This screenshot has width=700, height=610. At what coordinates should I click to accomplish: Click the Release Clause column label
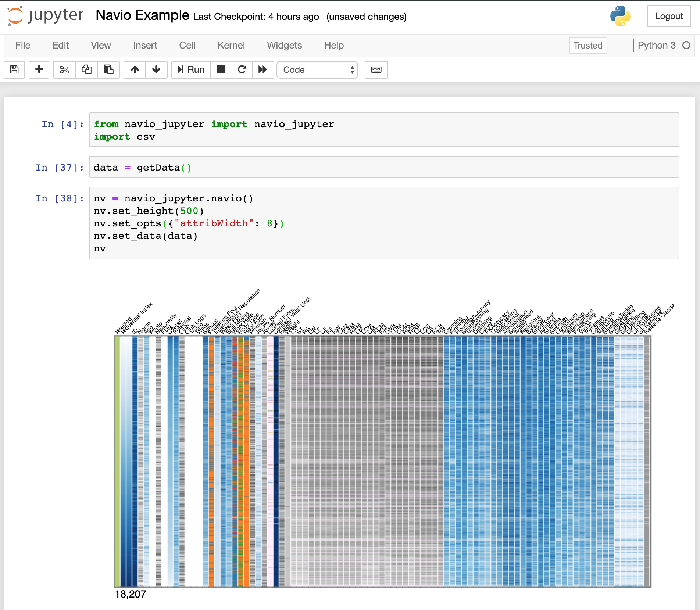660,318
